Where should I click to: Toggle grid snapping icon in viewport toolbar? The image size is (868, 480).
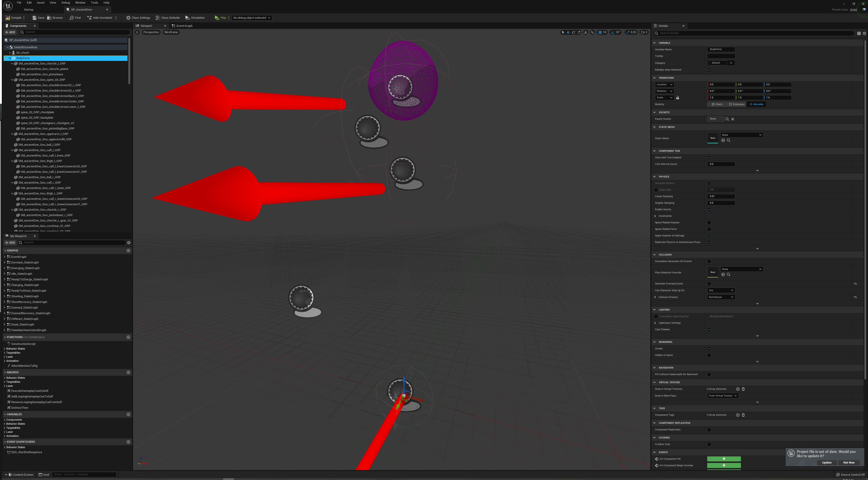[x=600, y=32]
